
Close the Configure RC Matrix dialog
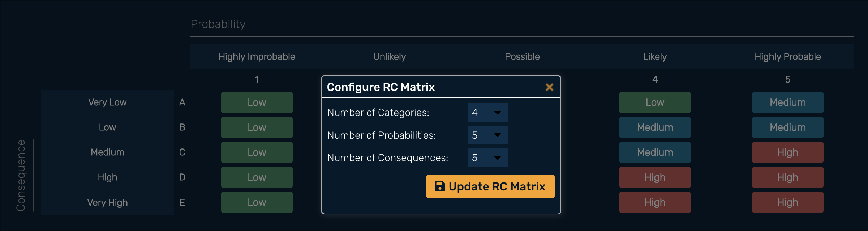[549, 87]
